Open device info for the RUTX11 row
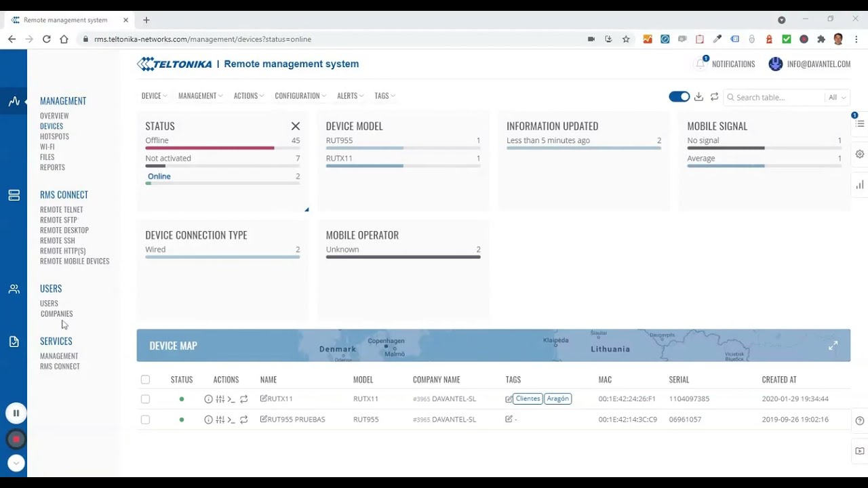This screenshot has width=868, height=488. point(208,399)
